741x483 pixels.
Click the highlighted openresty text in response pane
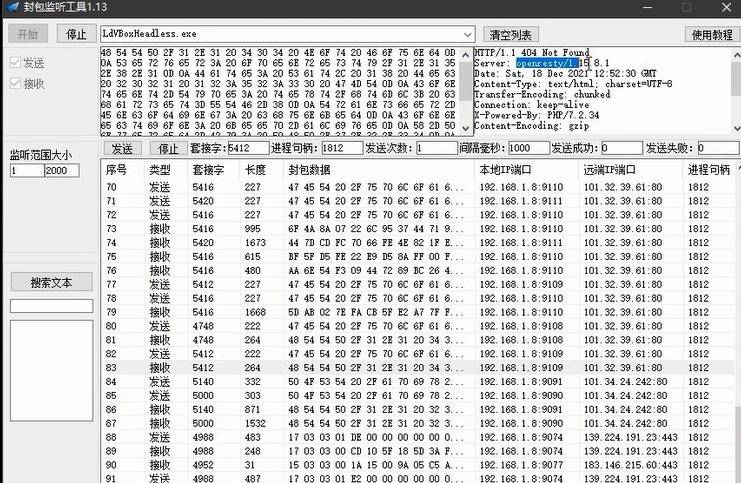tap(547, 63)
